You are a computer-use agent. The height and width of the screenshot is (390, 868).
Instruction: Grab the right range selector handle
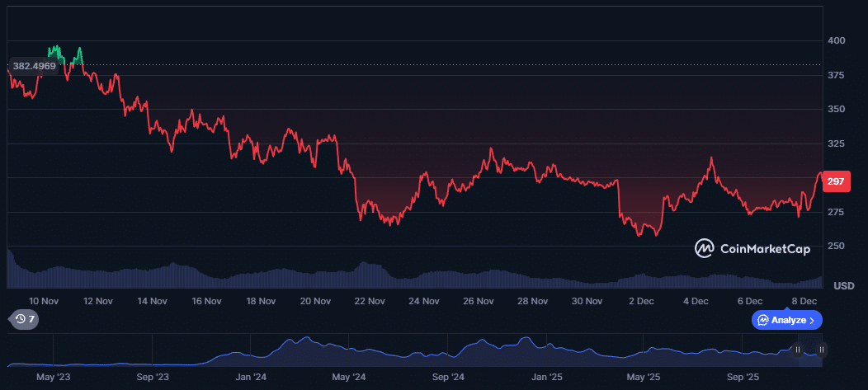821,350
